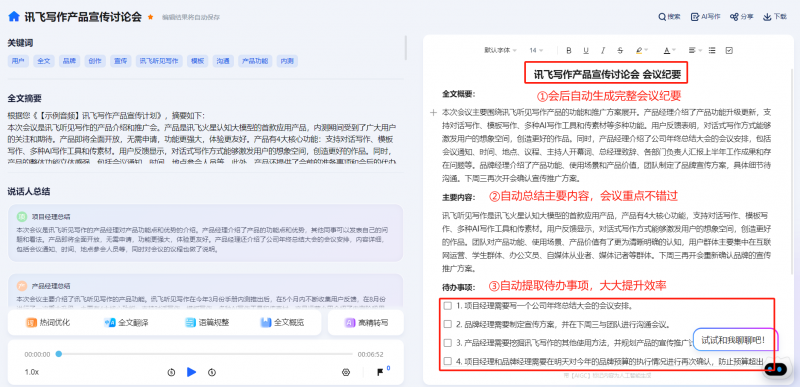Click the audio progress slider handle

(x=59, y=354)
